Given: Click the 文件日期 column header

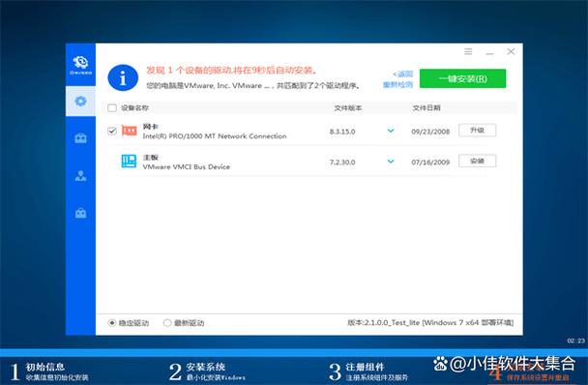Looking at the screenshot, I should pyautogui.click(x=426, y=108).
